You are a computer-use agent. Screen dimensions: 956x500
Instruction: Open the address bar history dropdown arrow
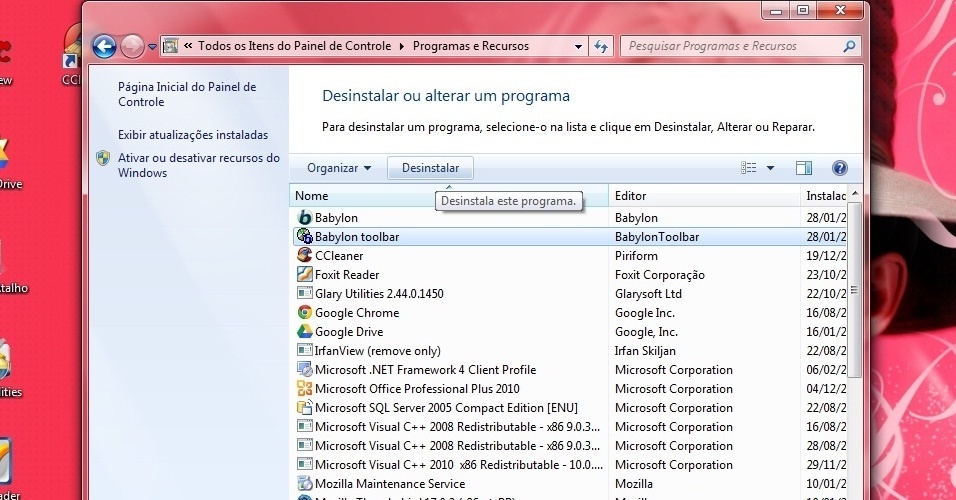click(578, 46)
